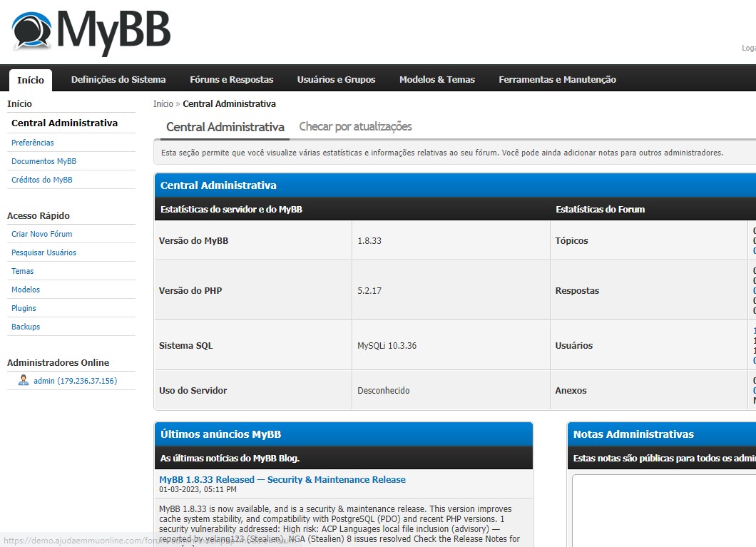756x547 pixels.
Task: Click the Uso do Servidor label
Action: coord(193,390)
